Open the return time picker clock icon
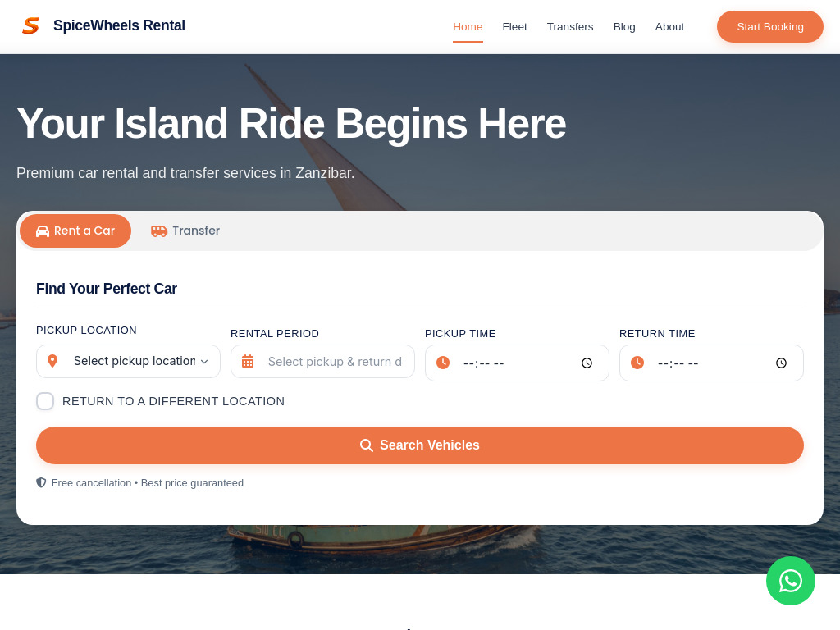Image resolution: width=840 pixels, height=630 pixels. 781,363
